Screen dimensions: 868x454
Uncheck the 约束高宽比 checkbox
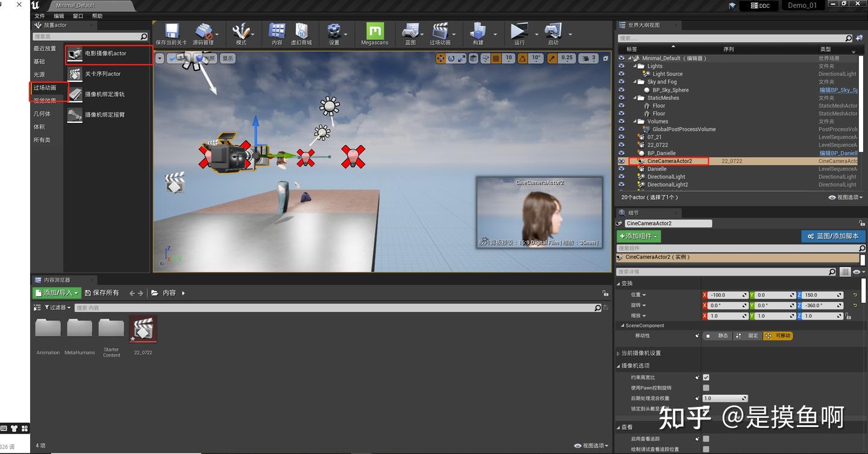[705, 377]
